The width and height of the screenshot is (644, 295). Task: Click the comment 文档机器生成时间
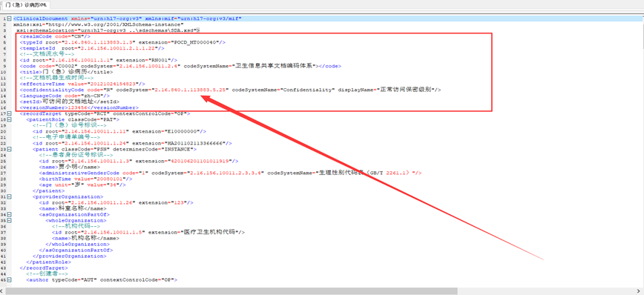(x=56, y=78)
